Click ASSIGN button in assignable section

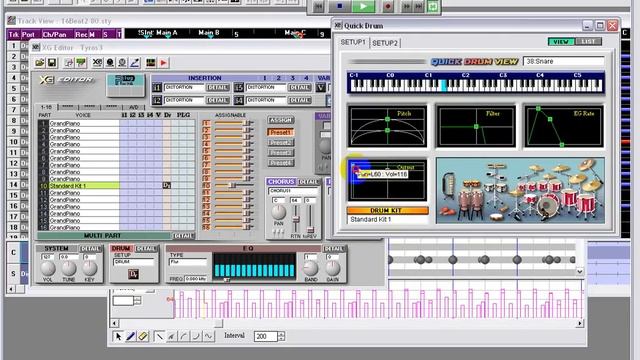pyautogui.click(x=280, y=120)
